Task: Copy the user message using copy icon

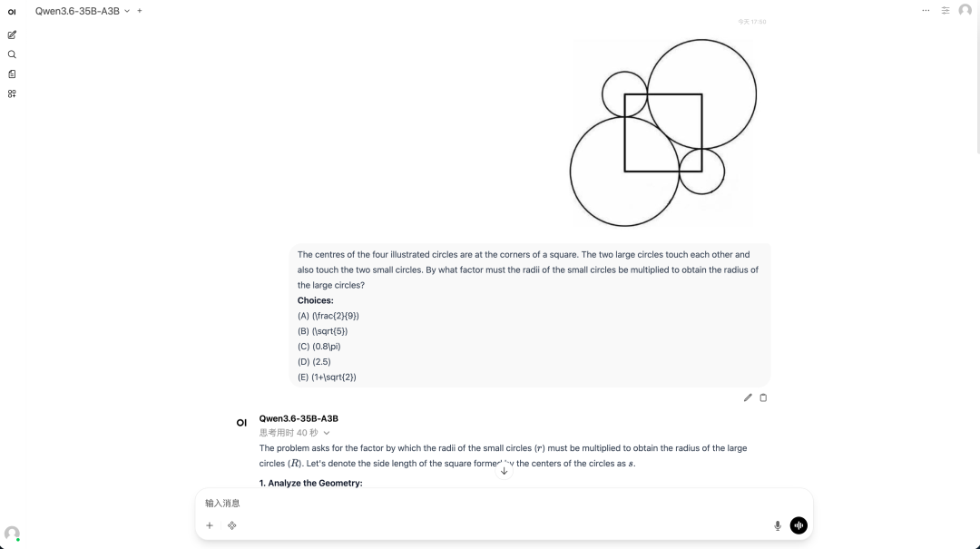Action: point(763,397)
